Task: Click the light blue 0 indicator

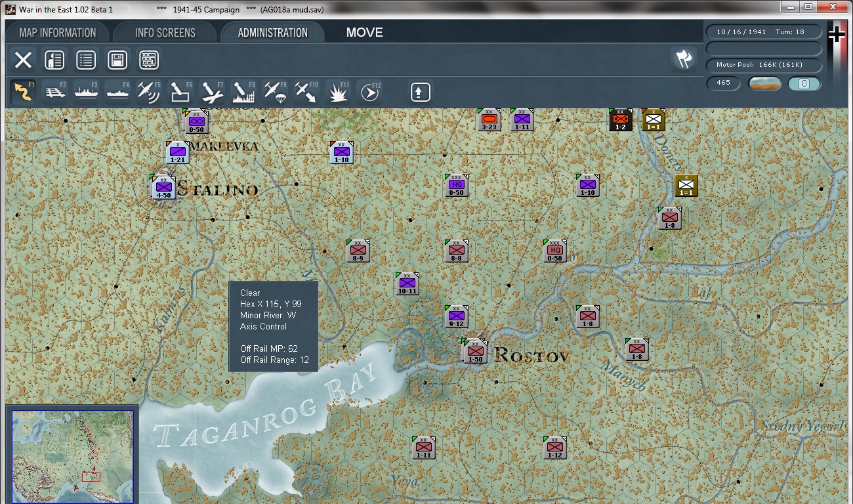Action: (x=804, y=83)
